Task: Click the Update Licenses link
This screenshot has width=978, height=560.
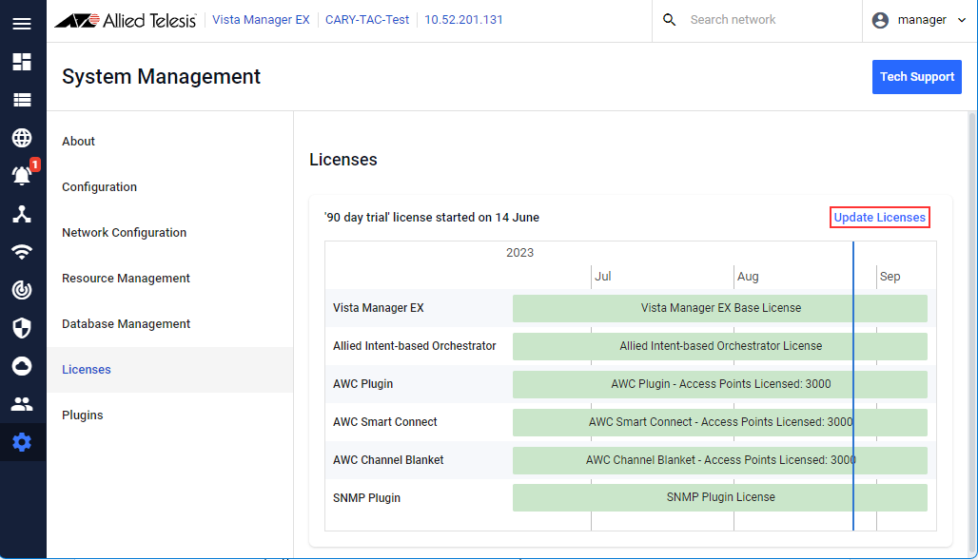Action: click(879, 218)
